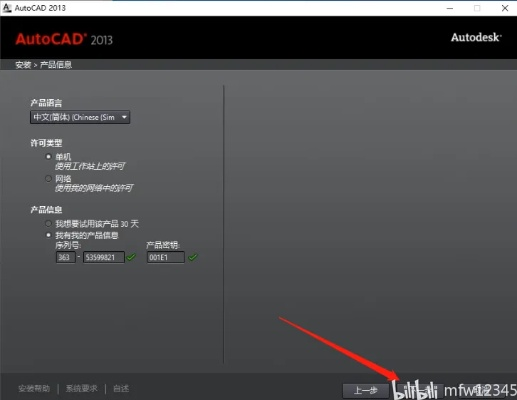Go back with the 上一步 button
The image size is (517, 400).
point(366,390)
